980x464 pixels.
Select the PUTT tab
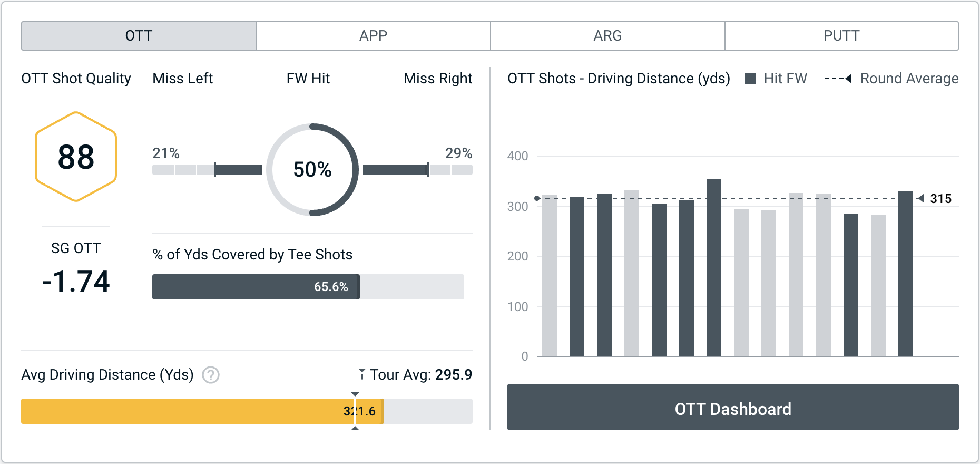click(841, 36)
